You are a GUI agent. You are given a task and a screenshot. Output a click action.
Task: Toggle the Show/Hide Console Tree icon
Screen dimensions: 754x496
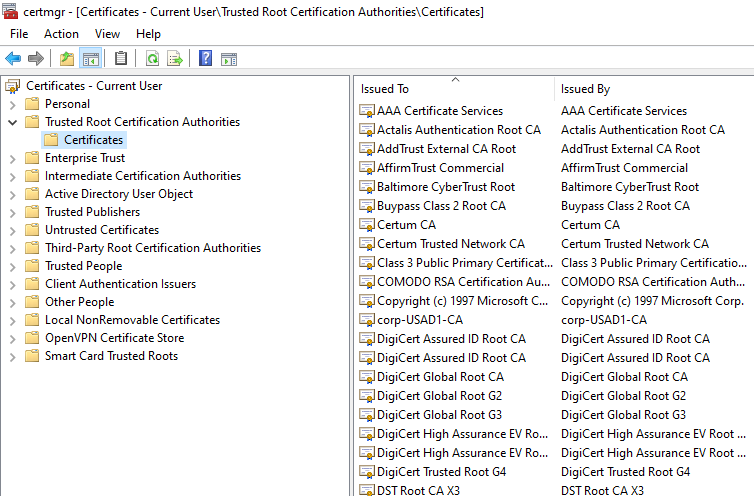tap(91, 59)
